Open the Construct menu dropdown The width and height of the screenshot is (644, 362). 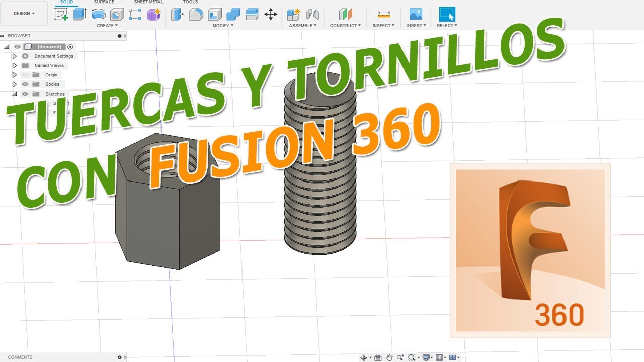click(x=345, y=25)
